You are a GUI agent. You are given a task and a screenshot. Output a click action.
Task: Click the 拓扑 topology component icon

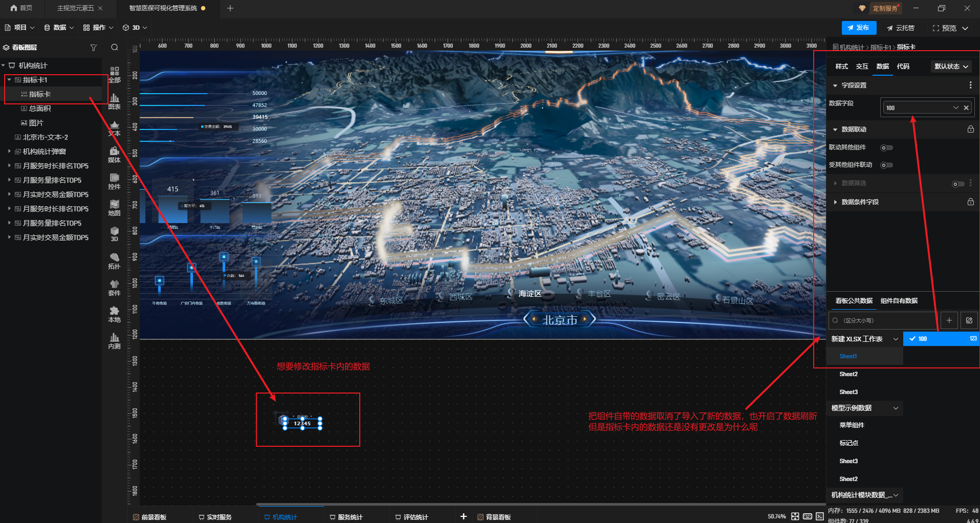pos(114,260)
